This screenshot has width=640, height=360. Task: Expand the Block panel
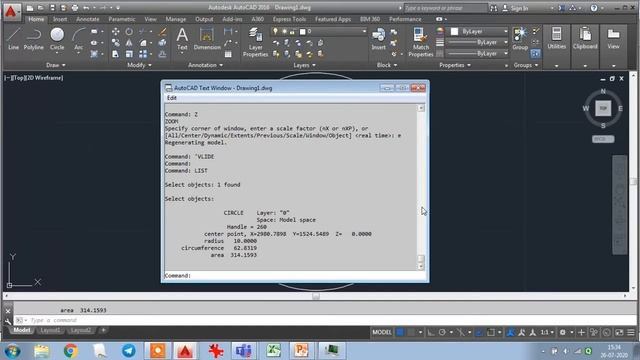click(x=387, y=65)
